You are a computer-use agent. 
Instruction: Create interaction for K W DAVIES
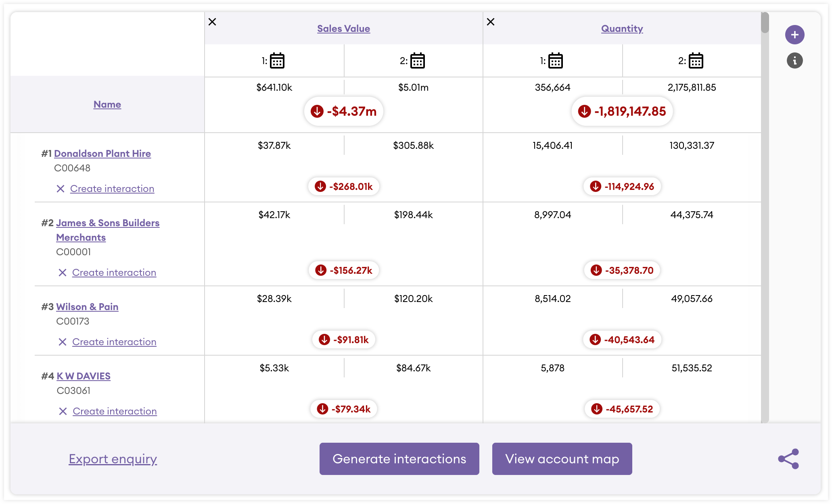click(x=115, y=411)
